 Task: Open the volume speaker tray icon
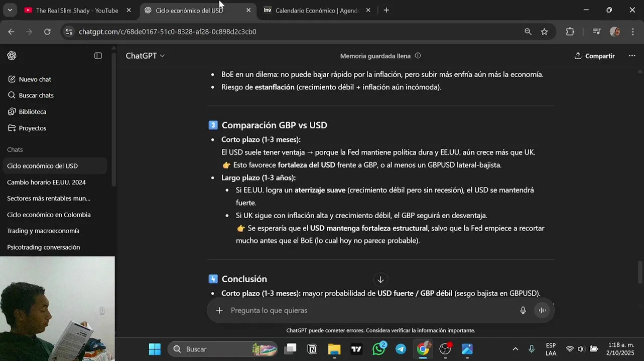click(x=581, y=349)
